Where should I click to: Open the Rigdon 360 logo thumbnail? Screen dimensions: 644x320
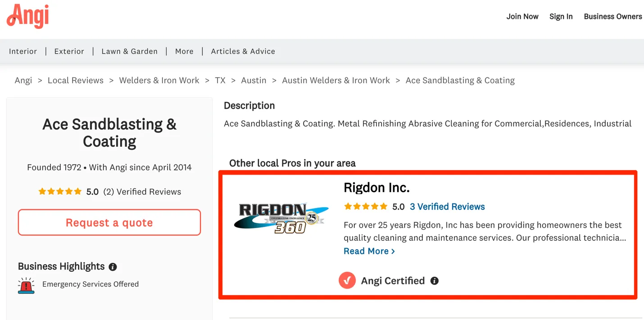pos(281,218)
